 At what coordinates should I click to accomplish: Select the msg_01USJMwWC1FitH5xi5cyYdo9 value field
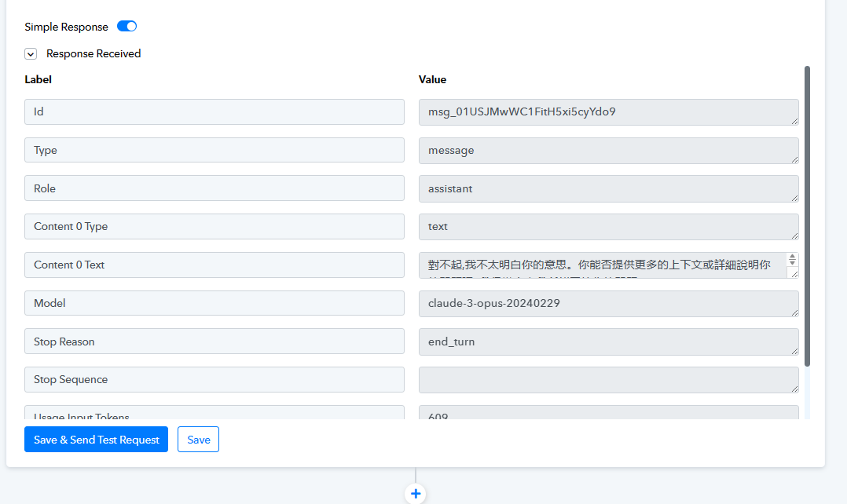click(x=607, y=111)
